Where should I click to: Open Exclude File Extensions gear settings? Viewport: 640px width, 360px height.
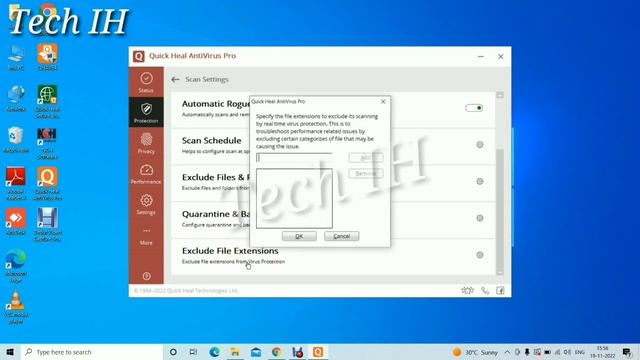(x=480, y=255)
